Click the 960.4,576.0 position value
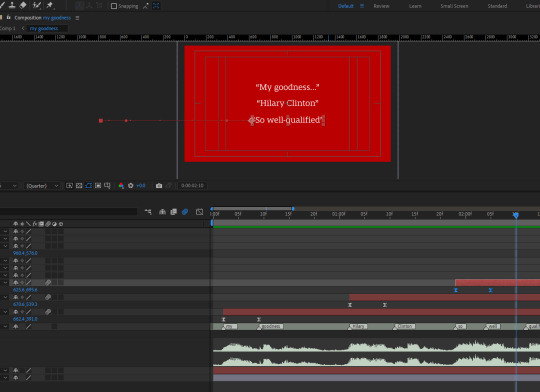The height and width of the screenshot is (392, 540). (25, 253)
